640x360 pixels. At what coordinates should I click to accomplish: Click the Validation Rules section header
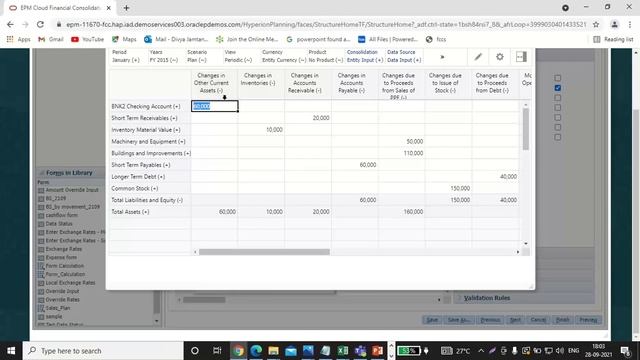tap(487, 298)
